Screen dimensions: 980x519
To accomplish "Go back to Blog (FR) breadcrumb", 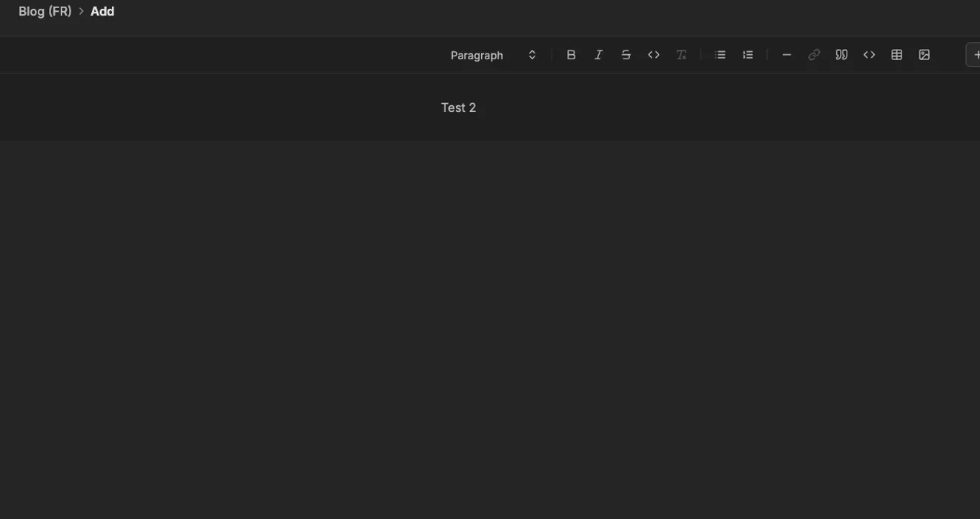I will (44, 11).
